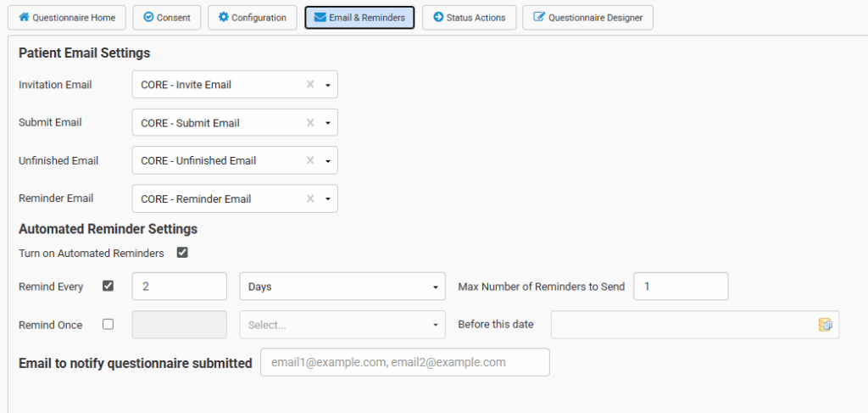Click the house icon on Questionnaire Home
Image resolution: width=868 pixels, height=413 pixels.
coord(24,17)
